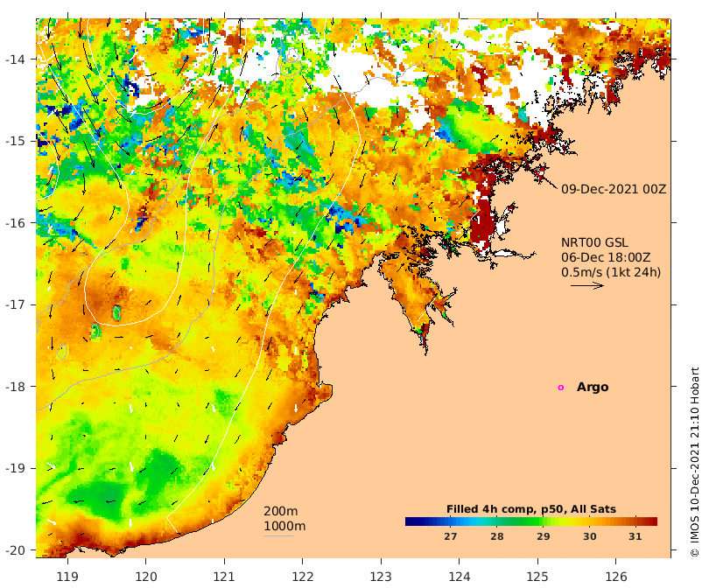Click the '-19' latitude axis label
This screenshot has width=709, height=588.
click(15, 468)
